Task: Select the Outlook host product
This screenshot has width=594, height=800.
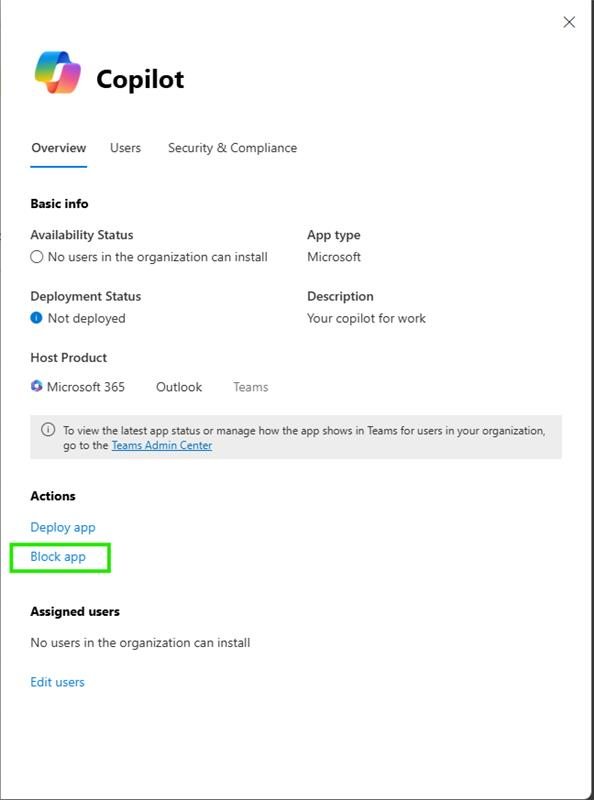Action: (179, 387)
